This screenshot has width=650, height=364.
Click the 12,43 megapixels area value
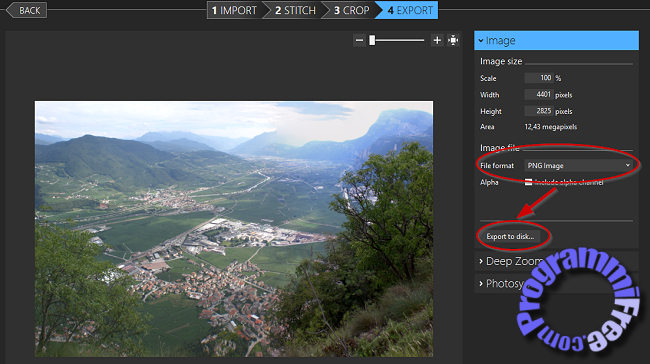click(x=551, y=127)
